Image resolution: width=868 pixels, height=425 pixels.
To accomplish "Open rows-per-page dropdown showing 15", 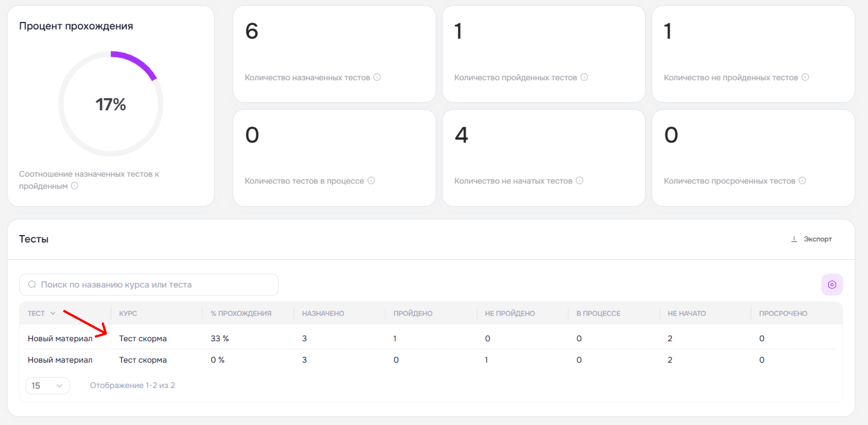I will [x=48, y=385].
